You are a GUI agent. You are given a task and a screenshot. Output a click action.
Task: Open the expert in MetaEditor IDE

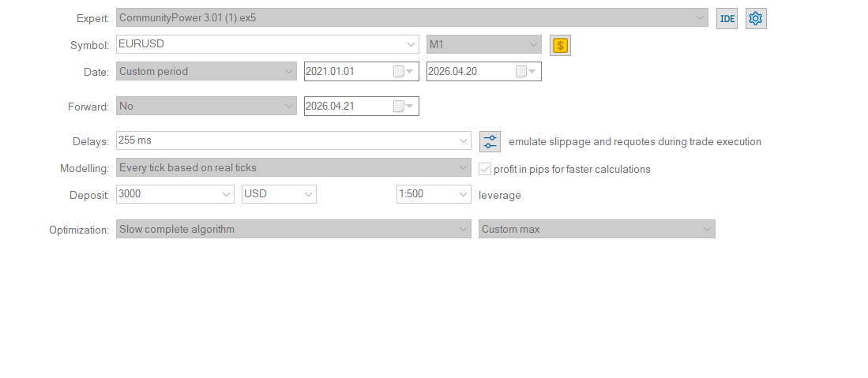point(727,18)
